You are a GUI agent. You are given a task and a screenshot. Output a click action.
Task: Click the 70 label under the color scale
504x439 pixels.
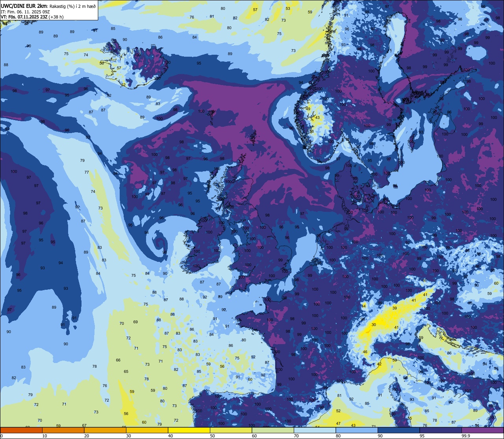296,436
